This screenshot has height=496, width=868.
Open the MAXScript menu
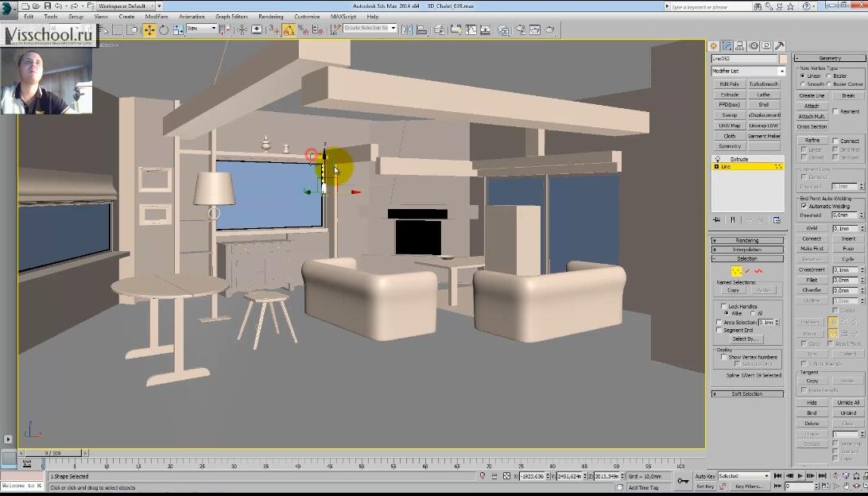343,17
